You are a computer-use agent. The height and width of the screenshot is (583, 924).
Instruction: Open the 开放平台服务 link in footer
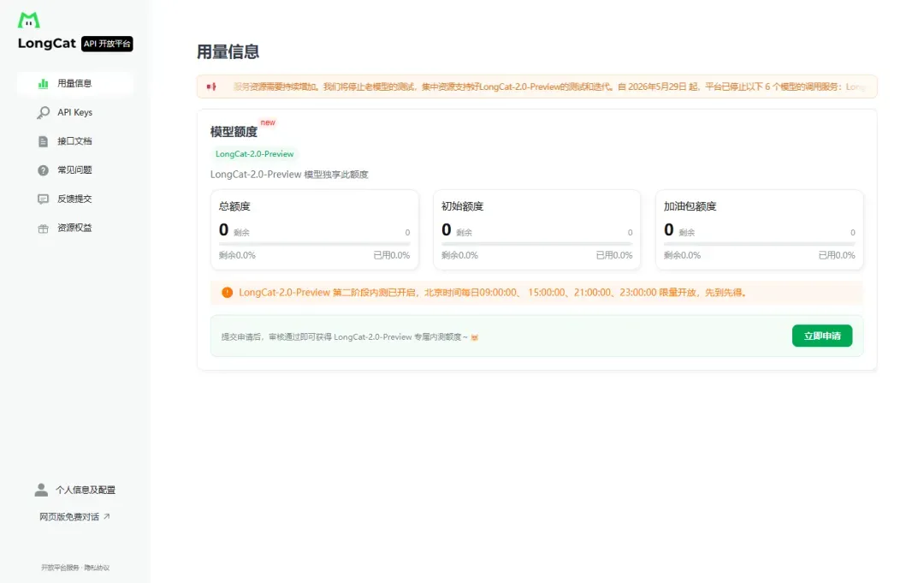pos(60,568)
